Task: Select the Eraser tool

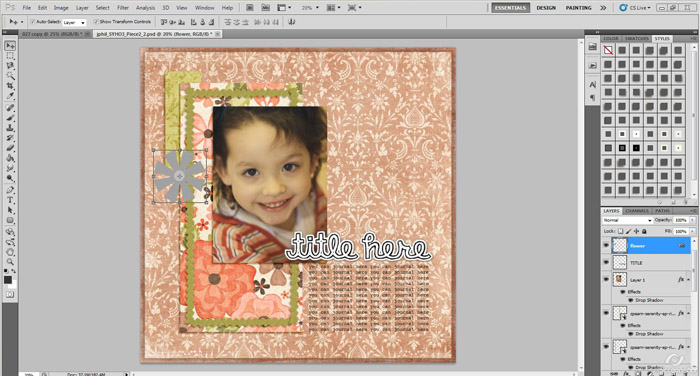Action: (10, 148)
